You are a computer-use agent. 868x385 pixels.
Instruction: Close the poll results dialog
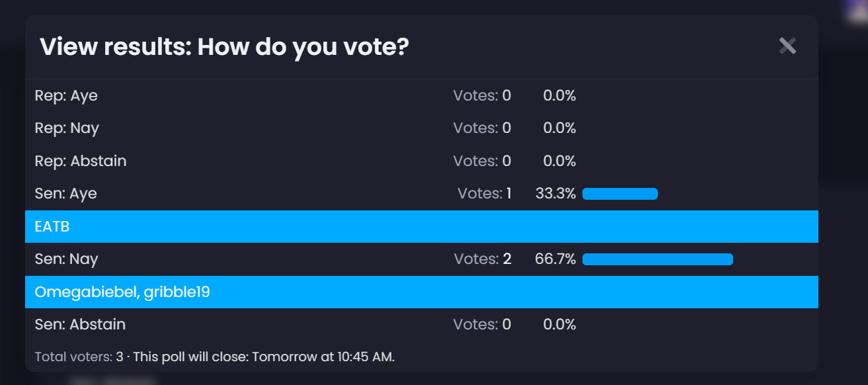point(787,46)
